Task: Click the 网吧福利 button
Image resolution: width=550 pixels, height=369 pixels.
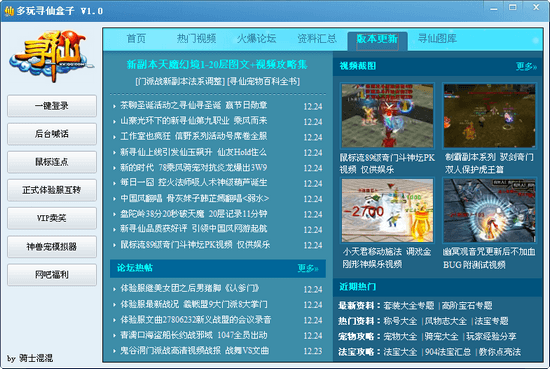Action: click(x=52, y=275)
